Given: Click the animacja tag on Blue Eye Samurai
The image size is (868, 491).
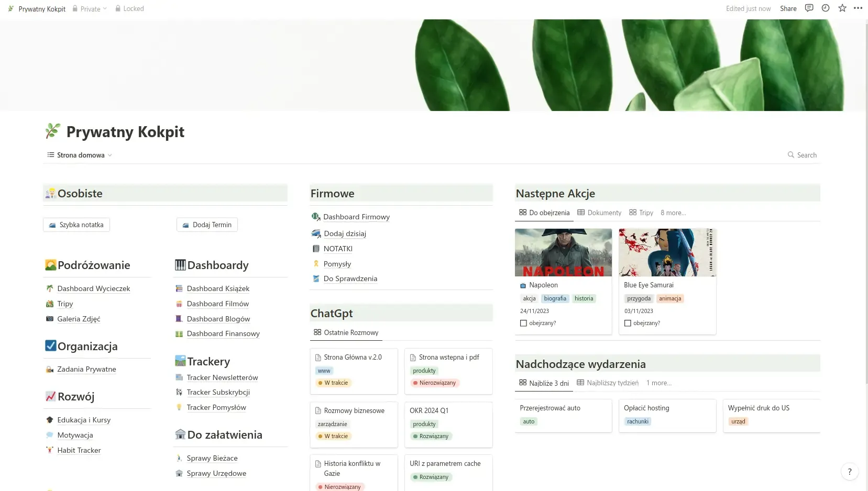Looking at the screenshot, I should click(670, 298).
